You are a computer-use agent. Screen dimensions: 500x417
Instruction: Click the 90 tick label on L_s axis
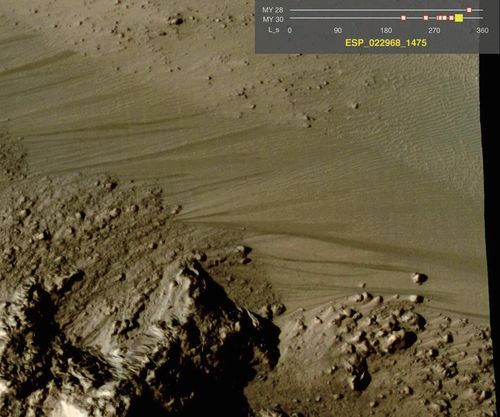pos(338,30)
